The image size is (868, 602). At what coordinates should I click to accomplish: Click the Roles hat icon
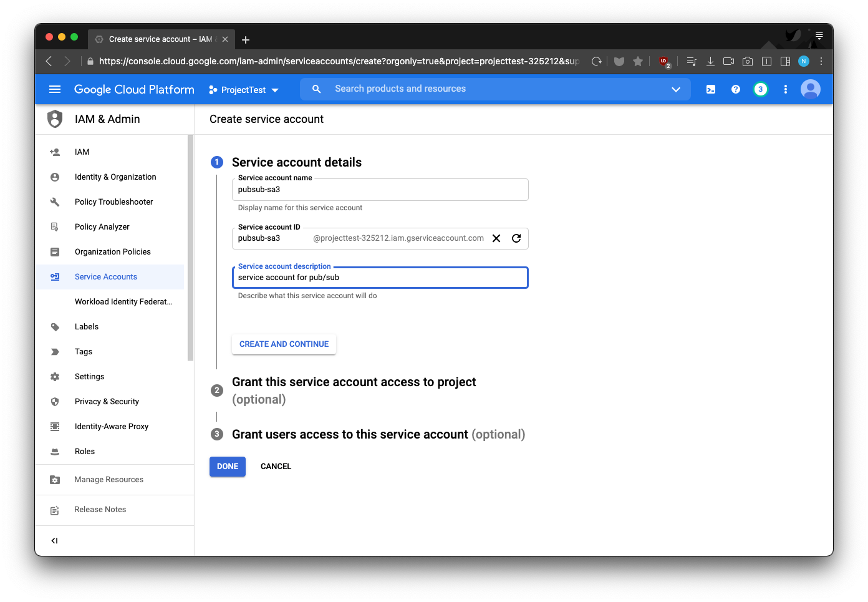coord(55,451)
